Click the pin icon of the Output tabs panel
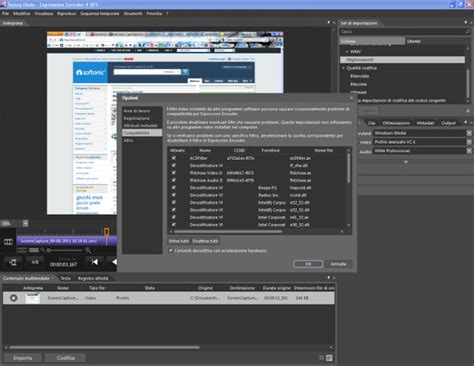The height and width of the screenshot is (366, 474). pos(466,122)
